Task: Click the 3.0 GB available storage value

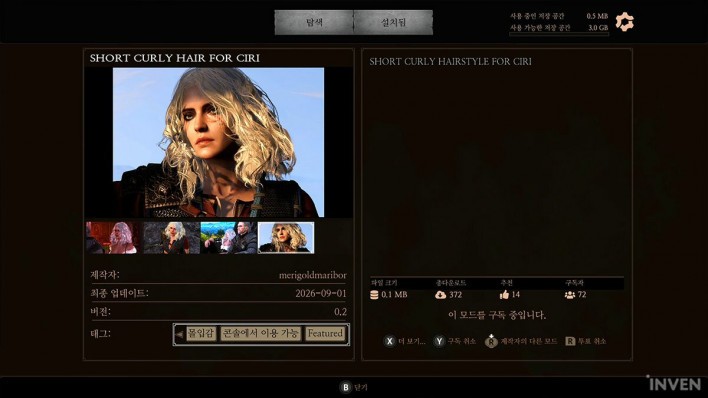Action: 598,28
